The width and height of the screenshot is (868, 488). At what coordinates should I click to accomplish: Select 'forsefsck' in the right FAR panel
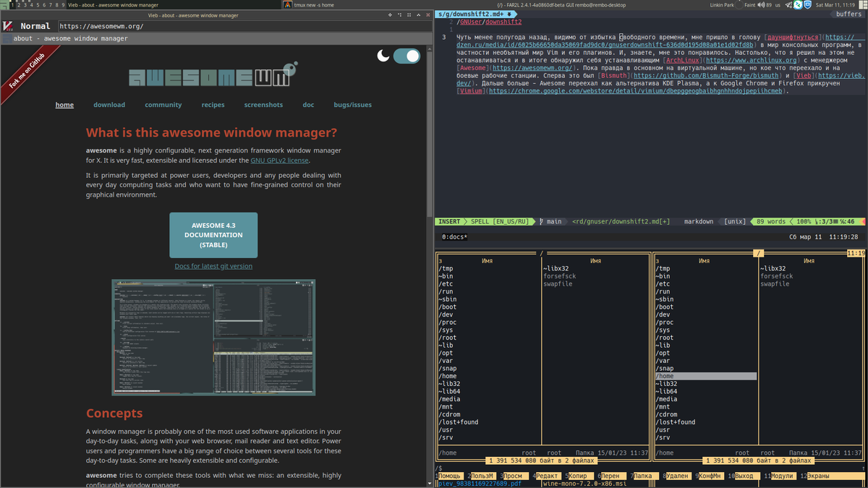777,276
